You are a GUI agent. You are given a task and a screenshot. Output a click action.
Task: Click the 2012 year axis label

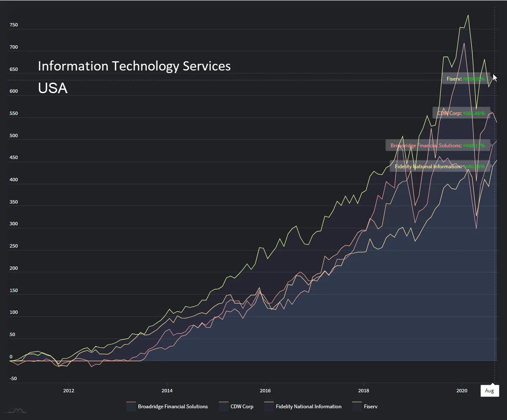[69, 391]
